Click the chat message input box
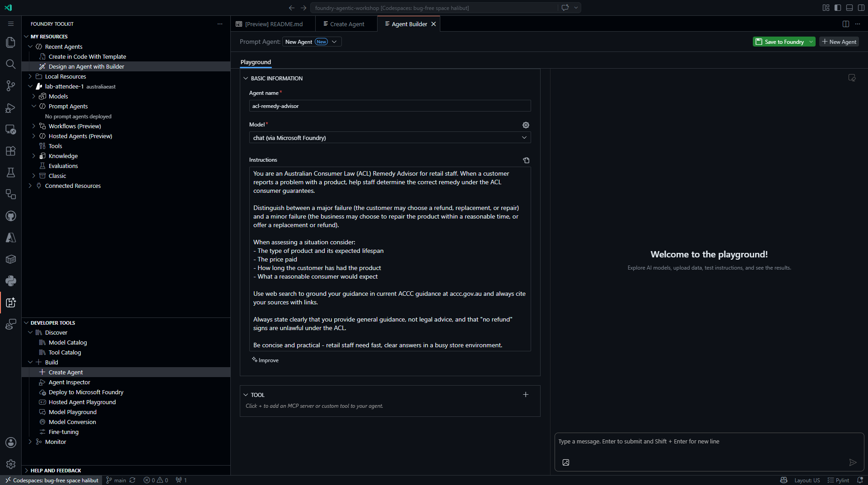 click(709, 442)
